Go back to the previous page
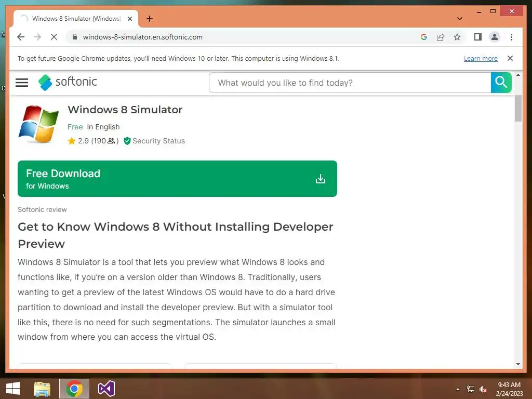 click(x=21, y=37)
